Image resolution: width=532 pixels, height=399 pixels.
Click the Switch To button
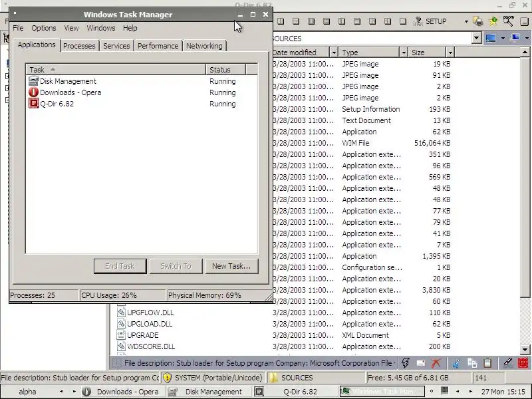(176, 266)
